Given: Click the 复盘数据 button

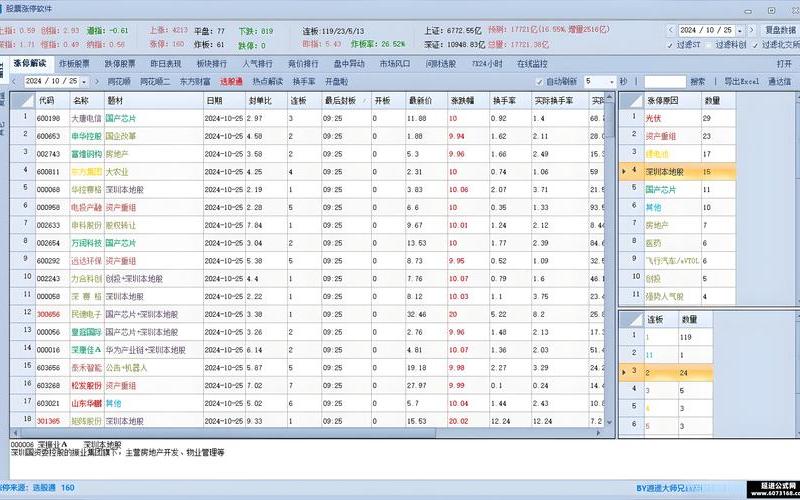Looking at the screenshot, I should [x=781, y=31].
